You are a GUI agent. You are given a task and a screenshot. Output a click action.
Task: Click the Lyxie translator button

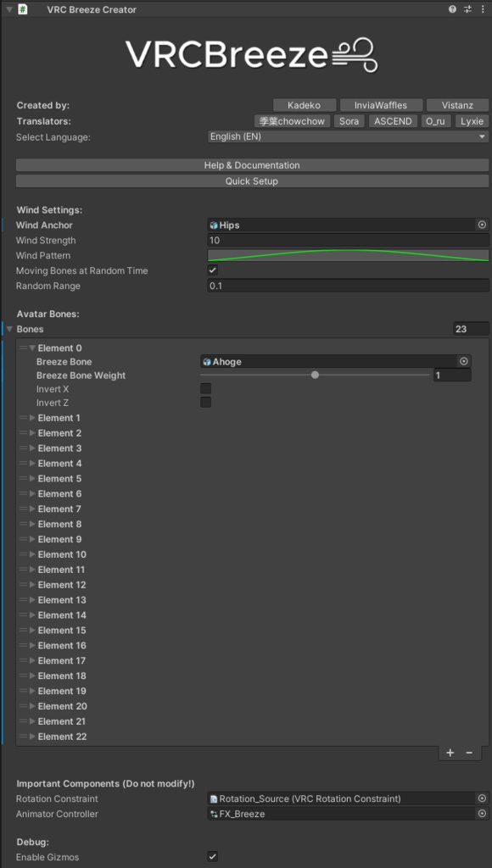pos(472,121)
